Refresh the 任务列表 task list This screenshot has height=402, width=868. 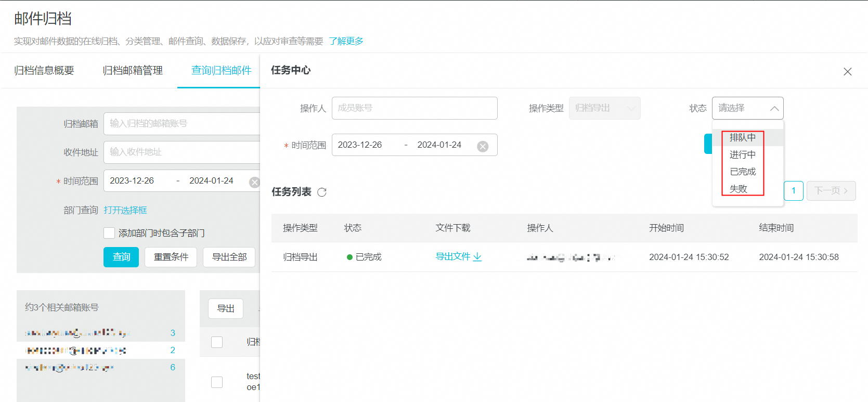(322, 192)
